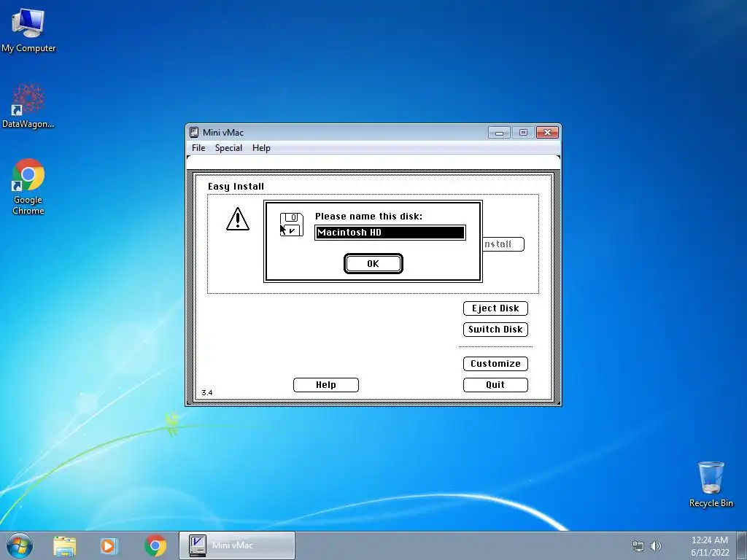This screenshot has width=747, height=560.
Task: Click the network tray icon
Action: pyautogui.click(x=638, y=546)
